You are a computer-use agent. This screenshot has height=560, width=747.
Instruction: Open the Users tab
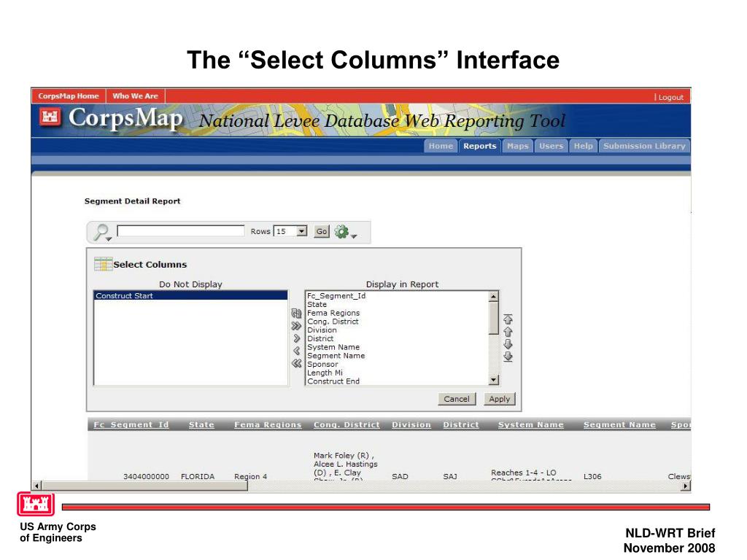pyautogui.click(x=551, y=146)
